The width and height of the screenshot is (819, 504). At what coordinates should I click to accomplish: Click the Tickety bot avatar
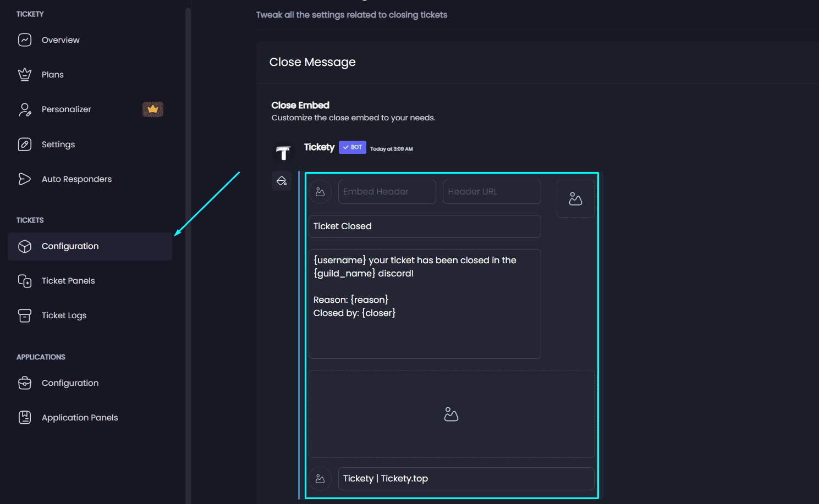pyautogui.click(x=283, y=153)
